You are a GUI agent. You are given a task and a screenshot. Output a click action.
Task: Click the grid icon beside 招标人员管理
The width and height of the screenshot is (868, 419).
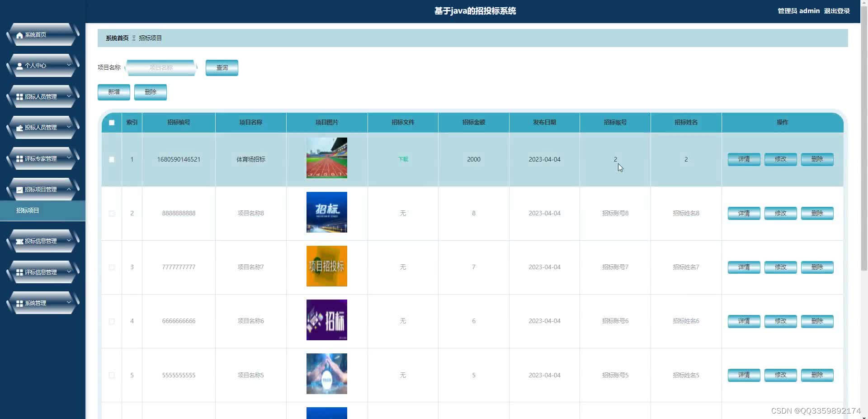(19, 97)
